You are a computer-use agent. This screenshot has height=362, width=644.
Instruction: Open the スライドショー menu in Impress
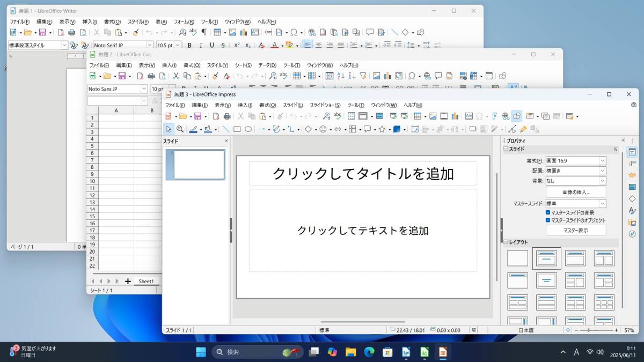(325, 105)
